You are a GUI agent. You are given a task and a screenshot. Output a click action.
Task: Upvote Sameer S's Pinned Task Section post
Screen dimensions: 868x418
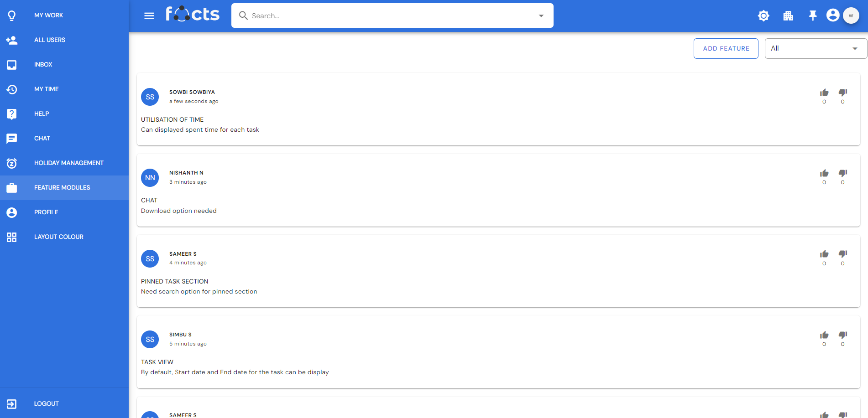(x=824, y=254)
